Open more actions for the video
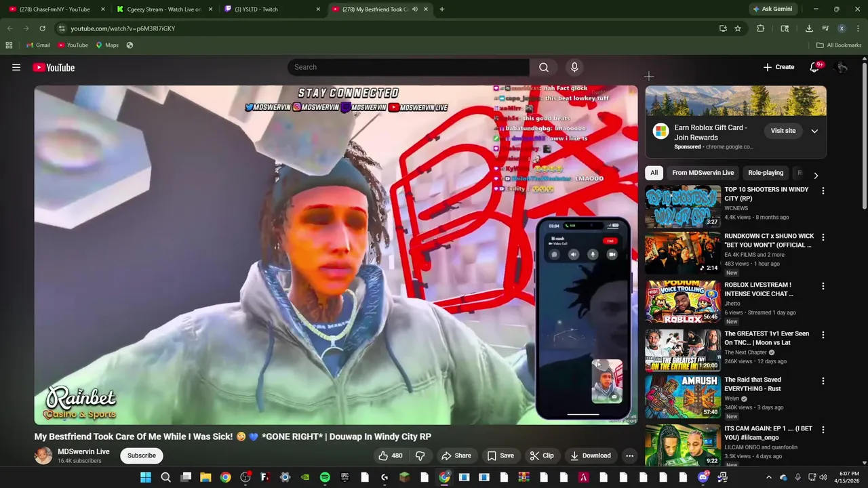The image size is (868, 488). (629, 455)
